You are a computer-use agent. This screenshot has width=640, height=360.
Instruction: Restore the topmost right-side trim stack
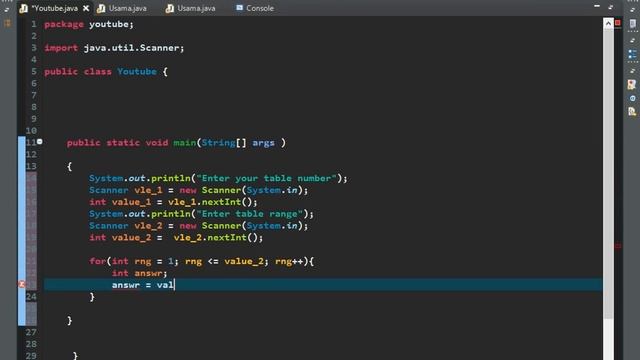point(632,9)
